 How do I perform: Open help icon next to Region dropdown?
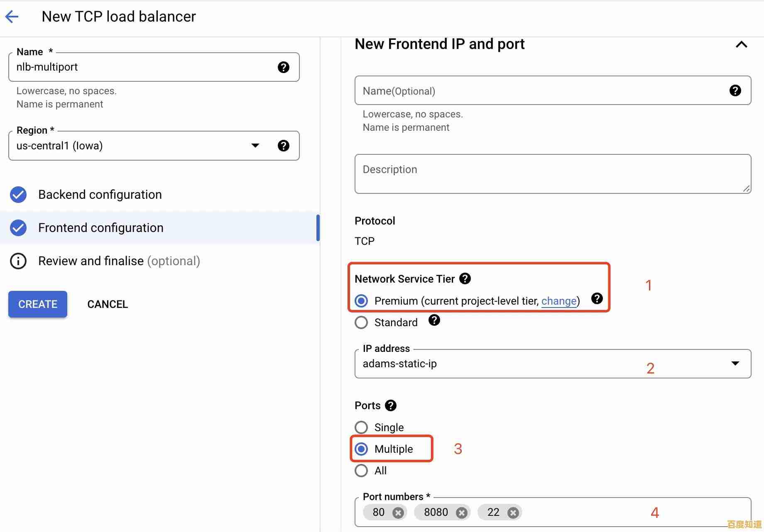pos(283,146)
